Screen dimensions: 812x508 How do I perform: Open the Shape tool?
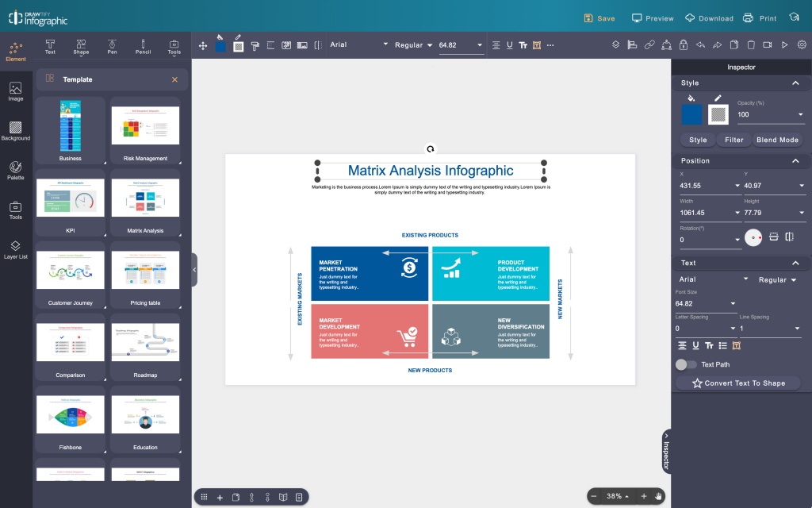coord(81,46)
